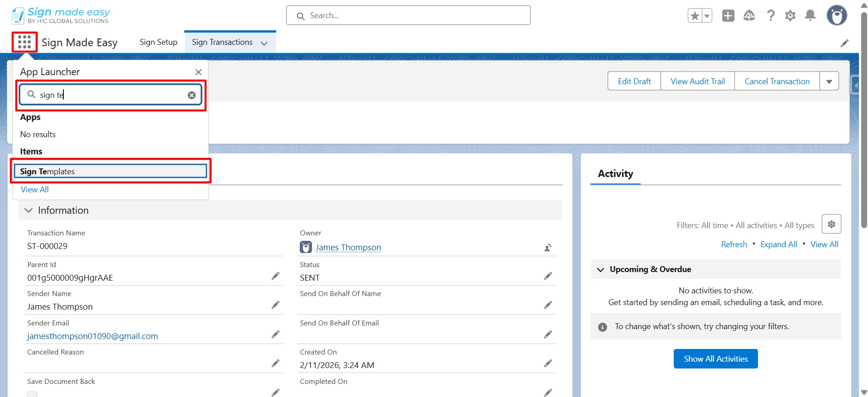Edit the Save Document Back field pencil
Image resolution: width=868 pixels, height=397 pixels.
point(275,392)
